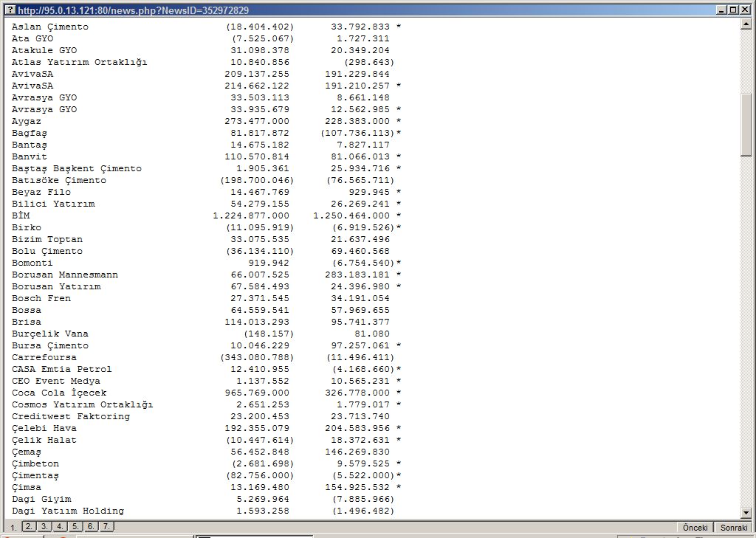756x538 pixels.
Task: Click the Bosch Fren value 34.191.054
Action: point(360,298)
